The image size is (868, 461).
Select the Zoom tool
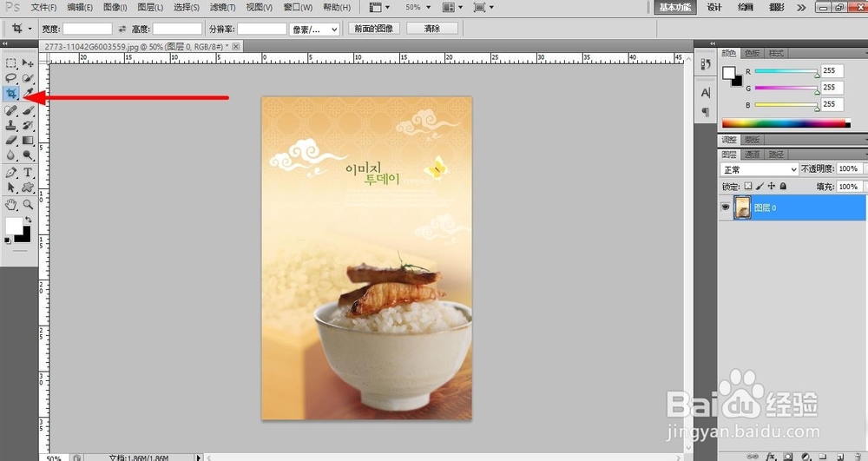[x=28, y=205]
